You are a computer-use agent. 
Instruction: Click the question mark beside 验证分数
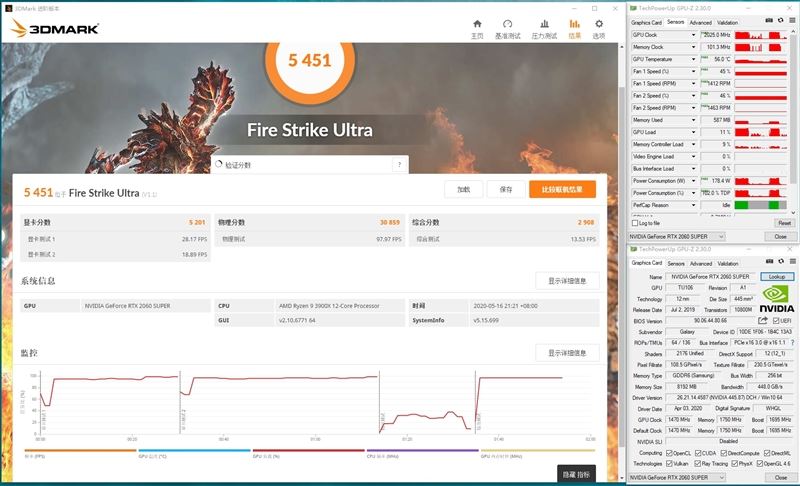399,164
